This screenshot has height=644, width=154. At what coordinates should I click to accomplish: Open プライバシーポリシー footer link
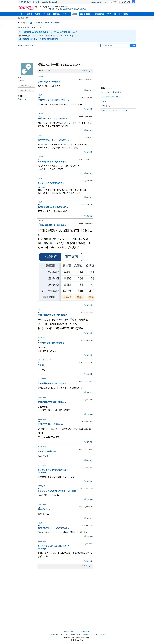[x=55, y=635]
